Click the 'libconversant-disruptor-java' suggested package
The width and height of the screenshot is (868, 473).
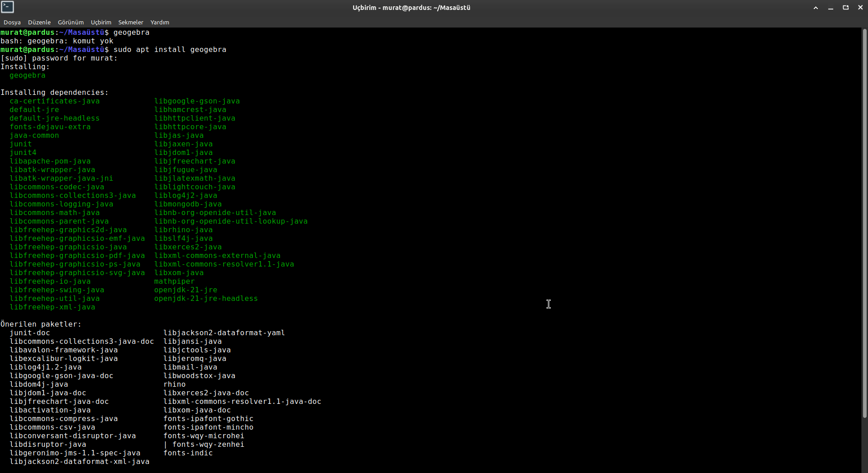point(73,436)
